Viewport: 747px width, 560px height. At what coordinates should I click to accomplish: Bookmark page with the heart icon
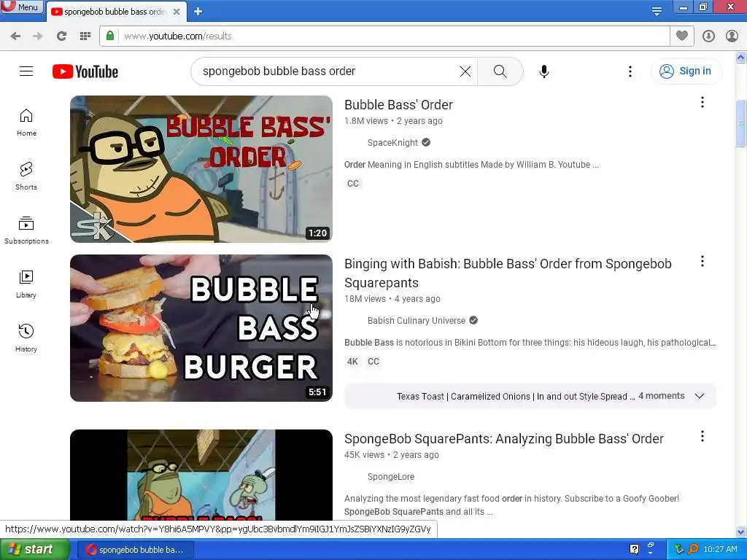click(682, 36)
